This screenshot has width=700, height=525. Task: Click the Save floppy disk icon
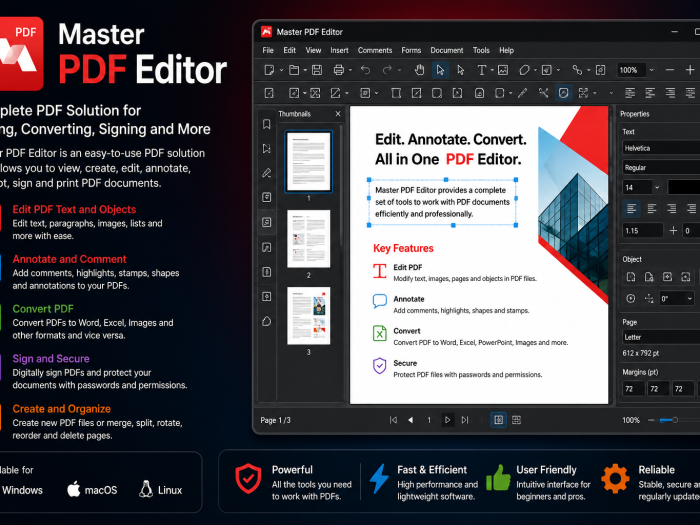click(317, 70)
